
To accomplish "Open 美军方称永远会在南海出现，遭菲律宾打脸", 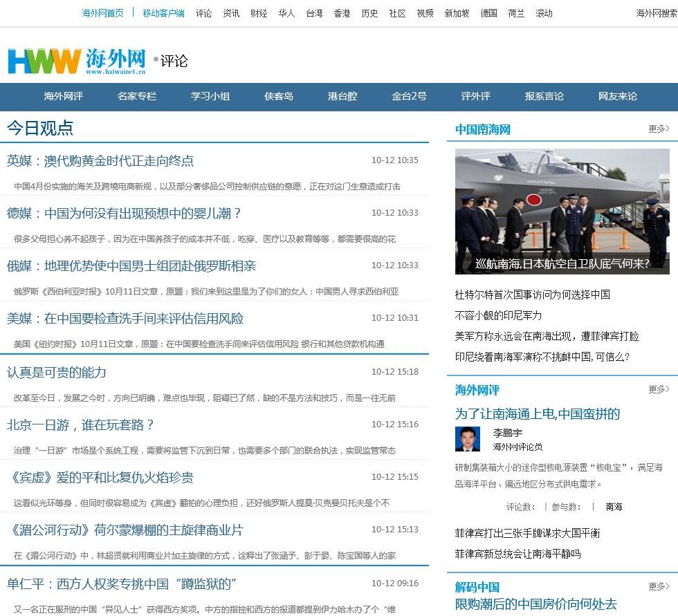I will click(x=547, y=336).
